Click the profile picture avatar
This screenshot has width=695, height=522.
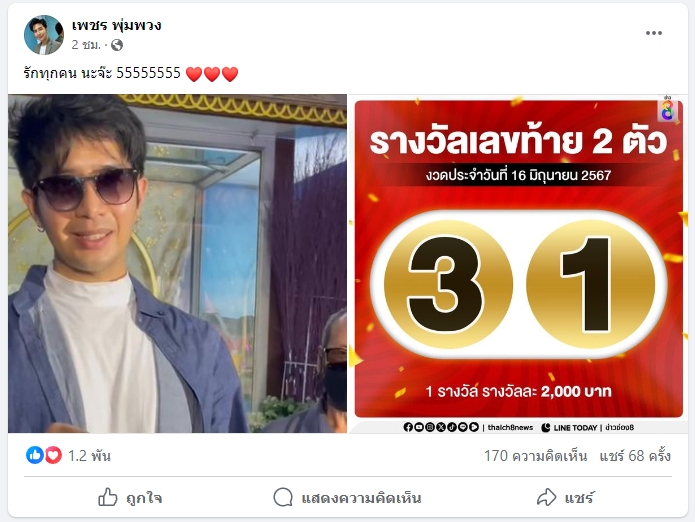[x=43, y=35]
